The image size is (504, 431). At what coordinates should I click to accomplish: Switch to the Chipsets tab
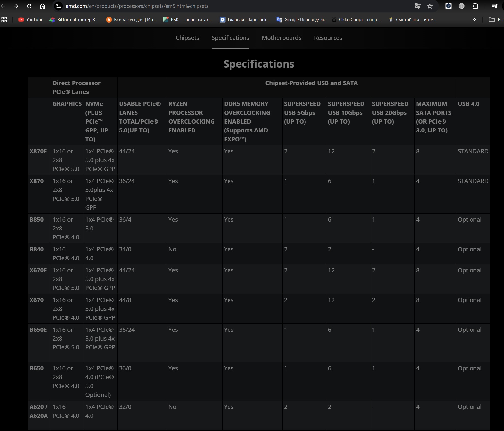(x=187, y=38)
